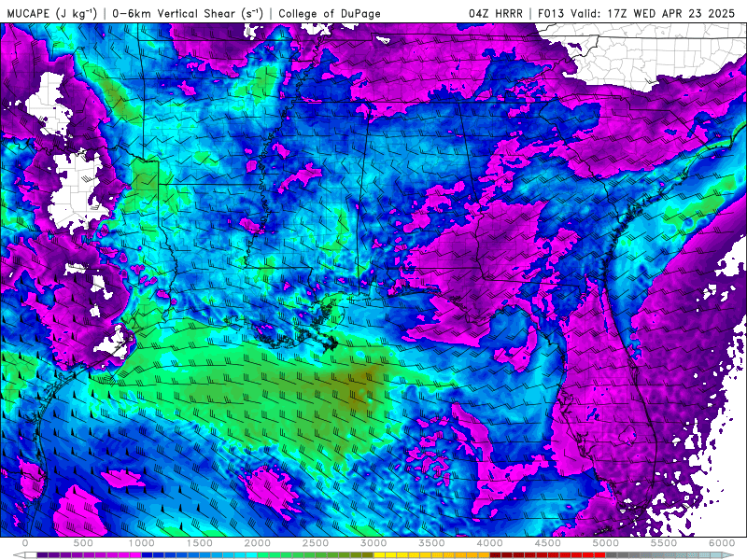Click the 5500 tick label on color scale
The image size is (747, 560).
click(x=664, y=543)
